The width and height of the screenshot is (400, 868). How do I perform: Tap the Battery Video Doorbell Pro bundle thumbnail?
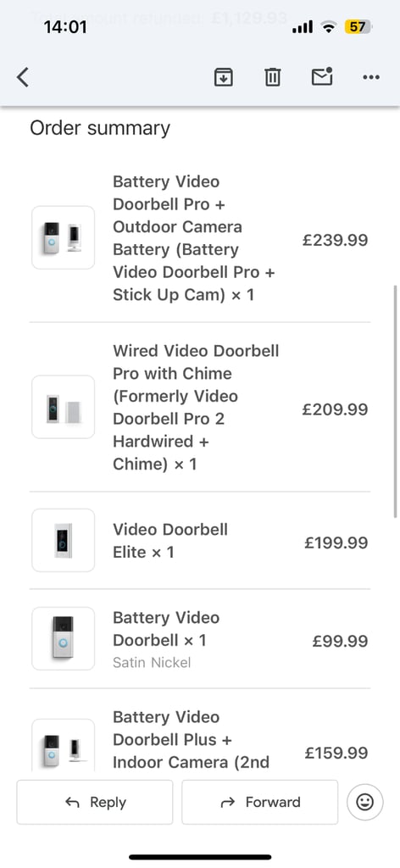coord(63,238)
